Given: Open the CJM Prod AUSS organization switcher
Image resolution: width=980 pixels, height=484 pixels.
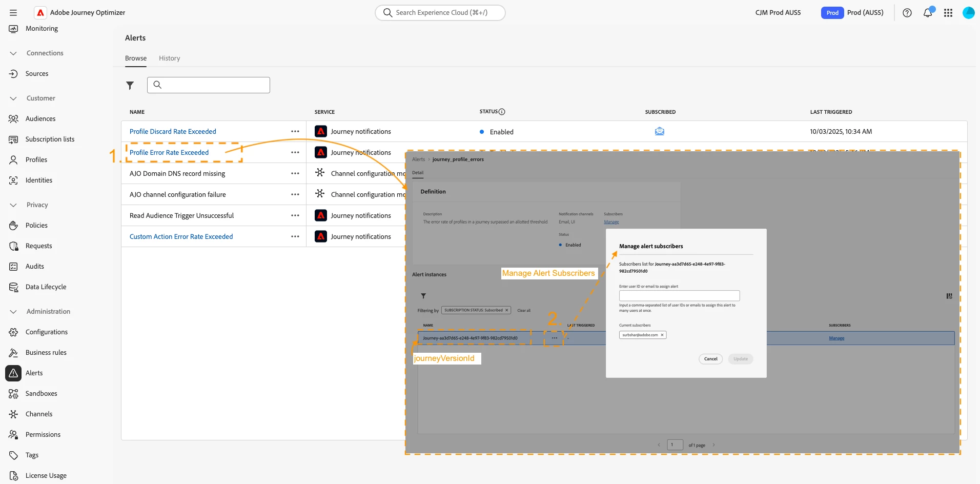Looking at the screenshot, I should point(778,13).
